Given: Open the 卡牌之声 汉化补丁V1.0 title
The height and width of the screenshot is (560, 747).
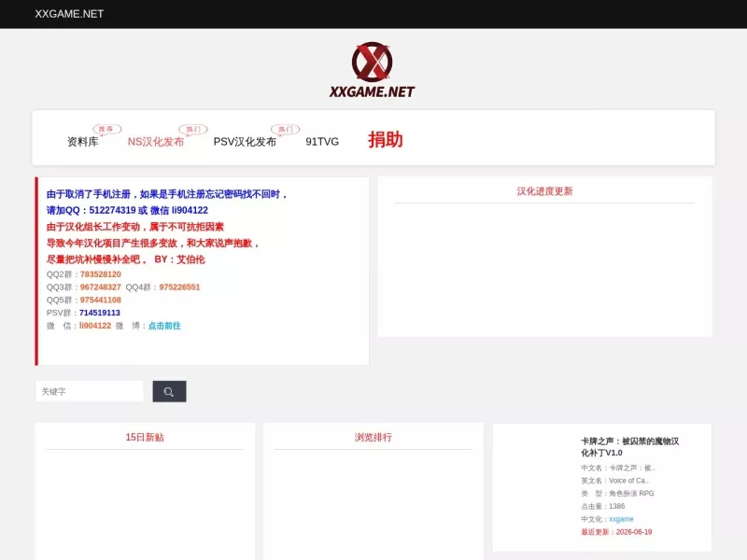Looking at the screenshot, I should 629,447.
